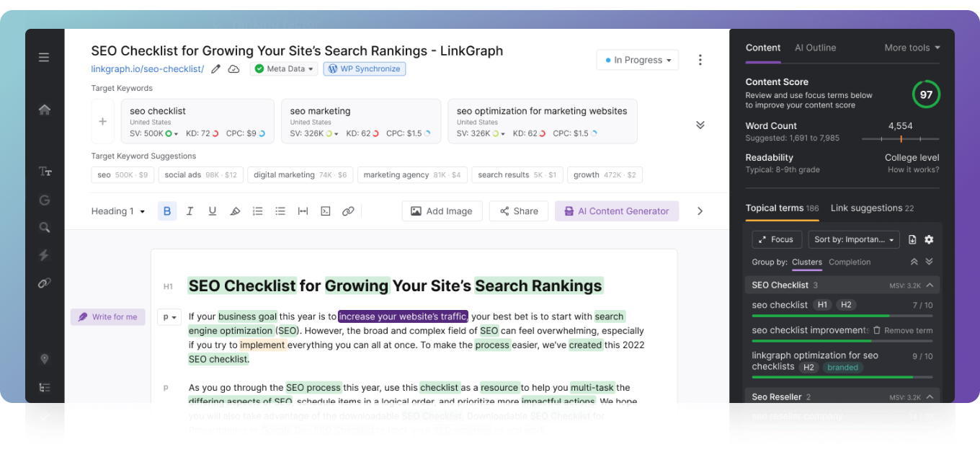Collapse the Seo Reseller cluster

930,397
